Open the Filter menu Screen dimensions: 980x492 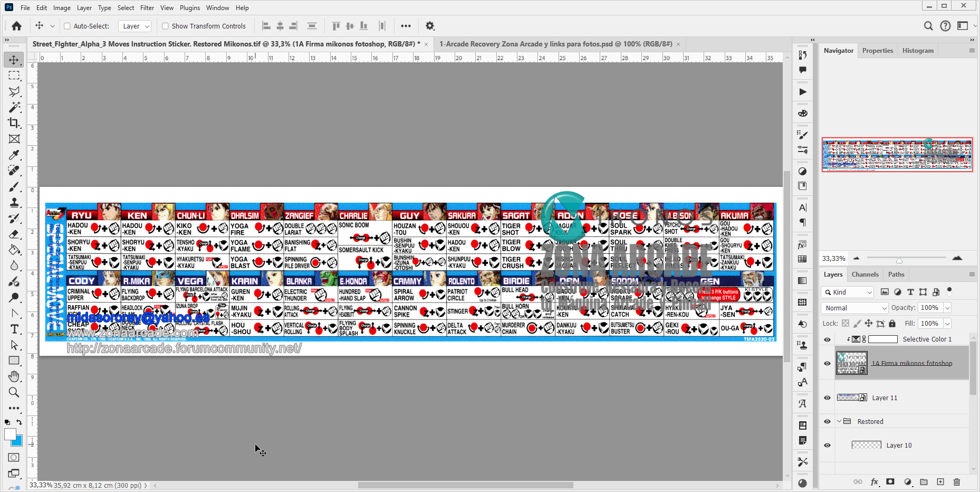(x=147, y=8)
